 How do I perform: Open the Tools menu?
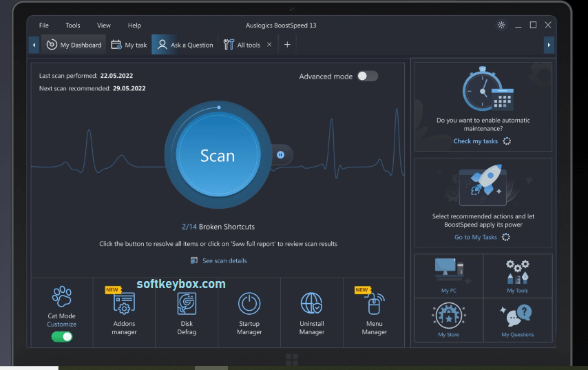coord(73,25)
